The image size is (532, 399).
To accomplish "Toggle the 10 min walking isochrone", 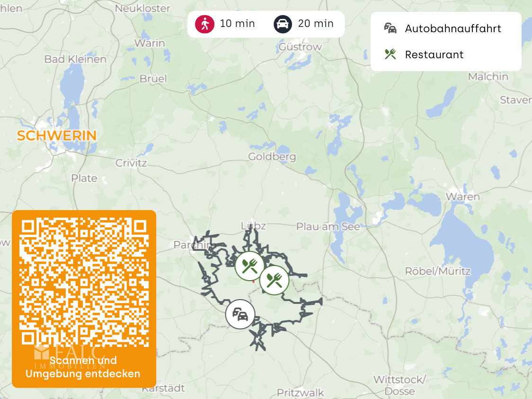I will tap(225, 24).
